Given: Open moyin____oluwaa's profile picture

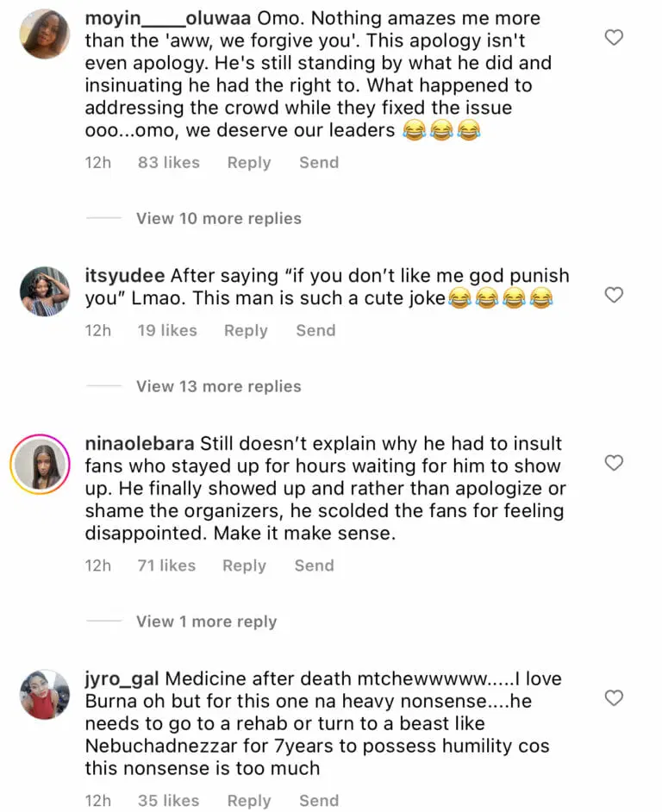Looking at the screenshot, I should [44, 34].
